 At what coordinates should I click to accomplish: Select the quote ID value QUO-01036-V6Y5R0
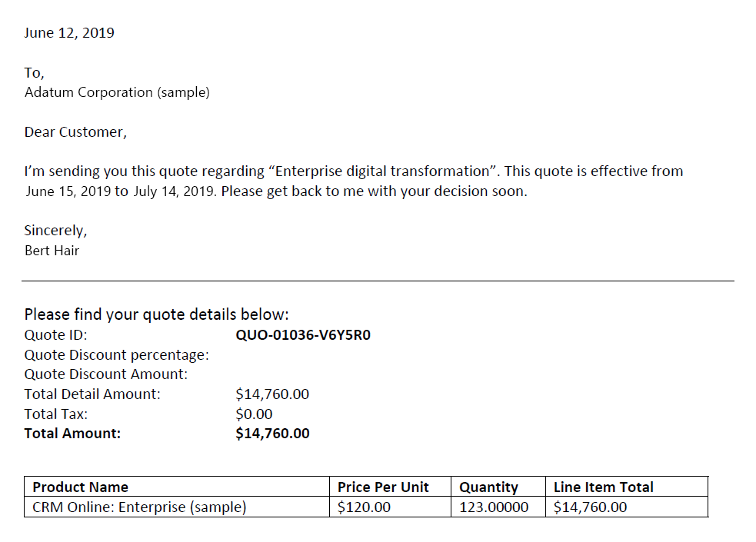(x=303, y=335)
